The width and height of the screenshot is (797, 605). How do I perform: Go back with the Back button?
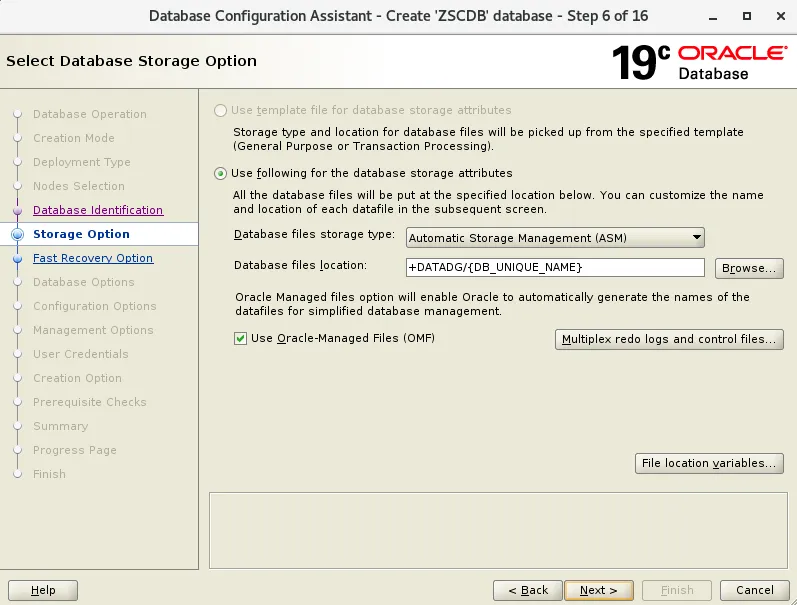point(528,590)
